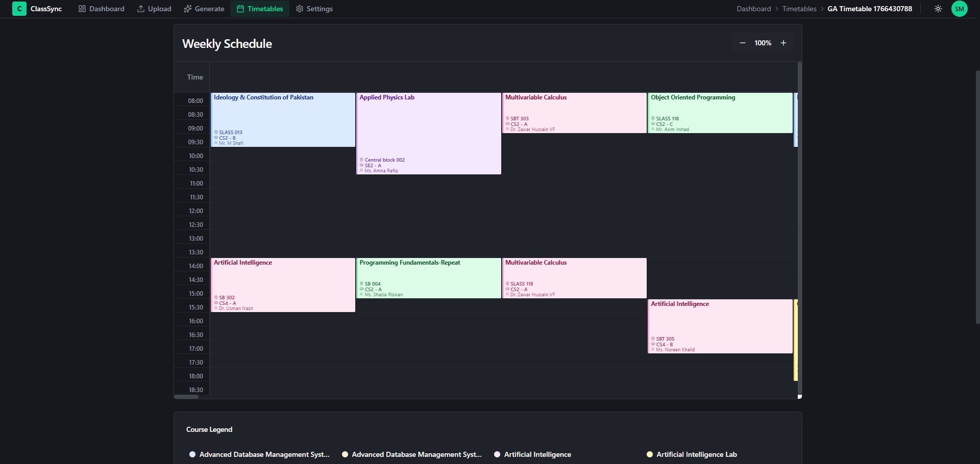Click the Central block 002 location text
Screen dimensions: 980x464
(x=385, y=160)
